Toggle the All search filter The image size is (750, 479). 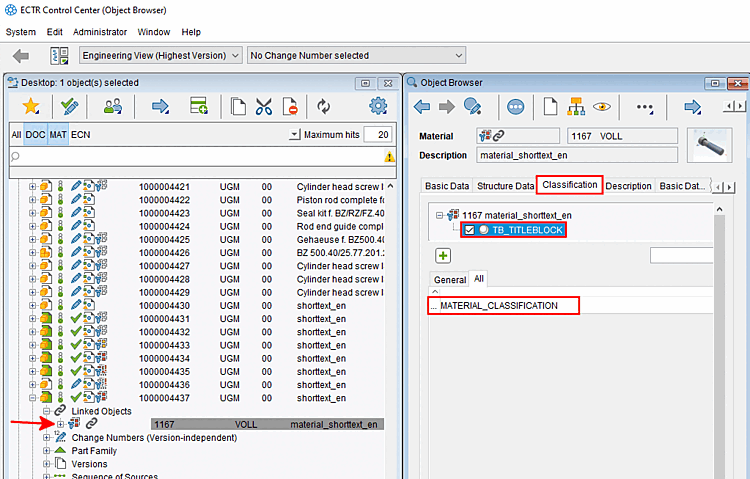[x=16, y=135]
